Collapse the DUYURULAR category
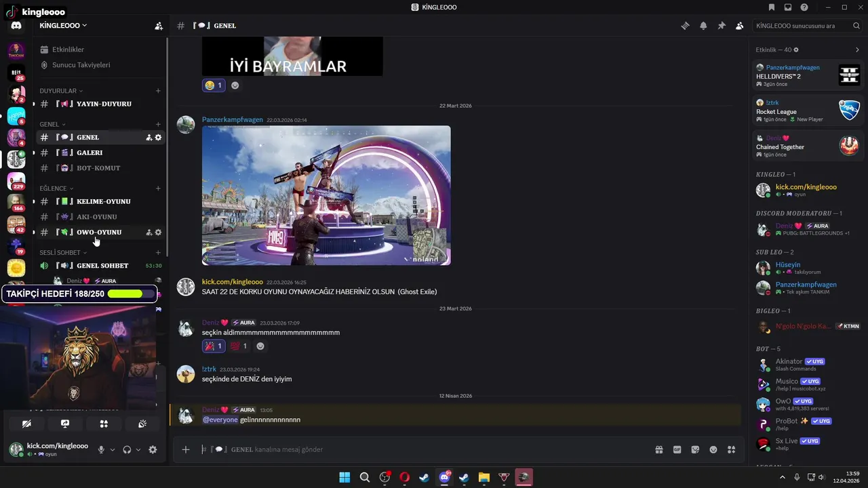 61,91
